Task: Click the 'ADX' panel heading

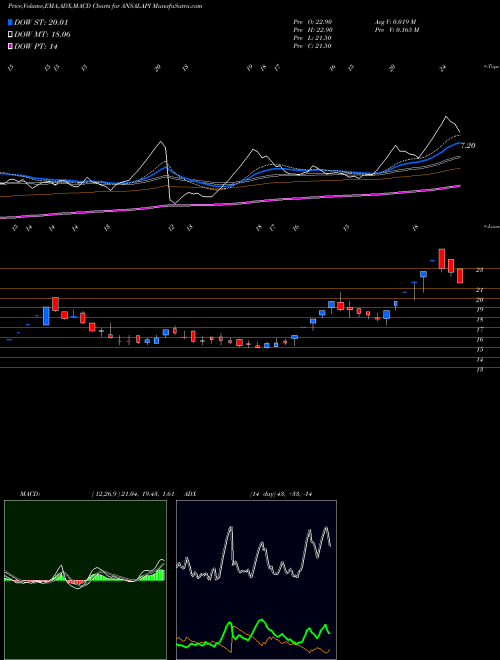Action: click(190, 494)
